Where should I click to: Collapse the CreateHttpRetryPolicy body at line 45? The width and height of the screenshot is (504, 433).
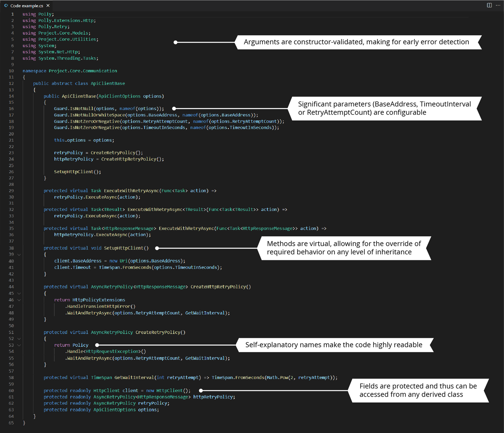coord(18,293)
